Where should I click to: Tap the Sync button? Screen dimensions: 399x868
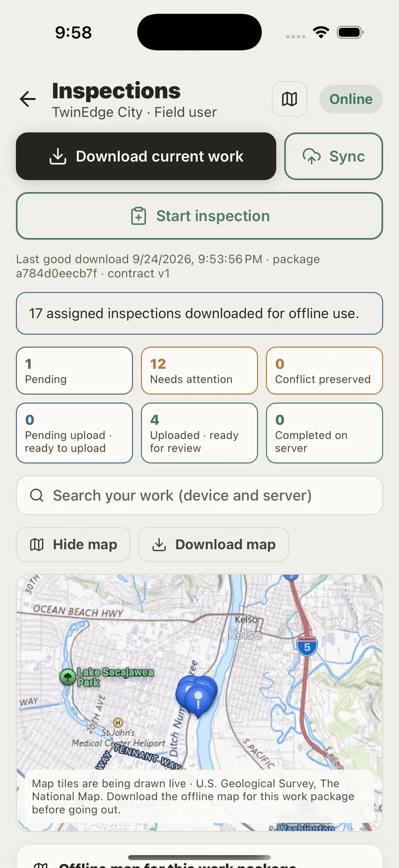(x=333, y=156)
